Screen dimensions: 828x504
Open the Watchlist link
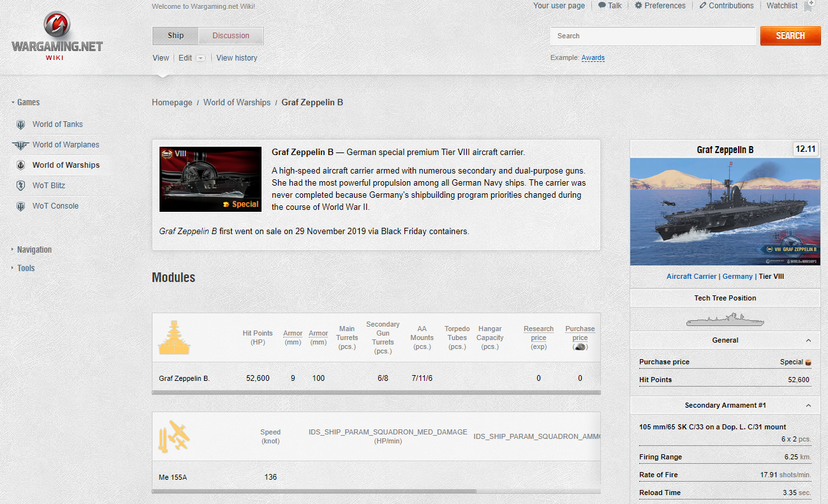pyautogui.click(x=782, y=6)
